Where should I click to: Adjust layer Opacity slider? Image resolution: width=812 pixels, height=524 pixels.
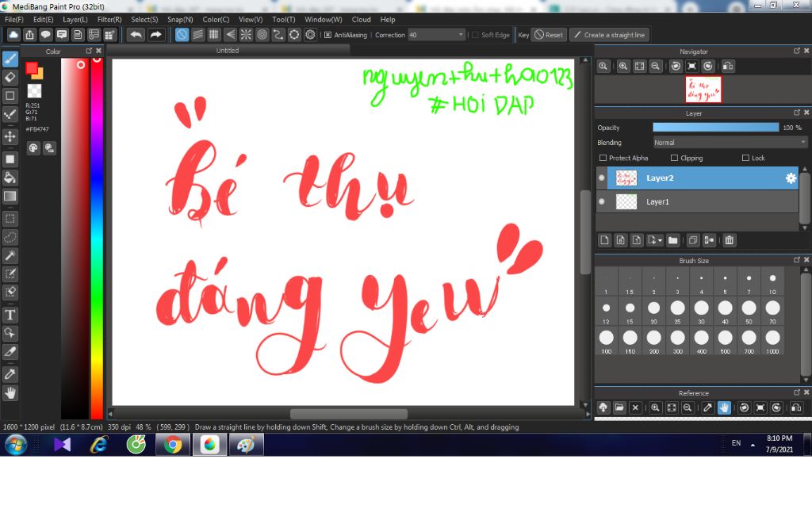[716, 128]
